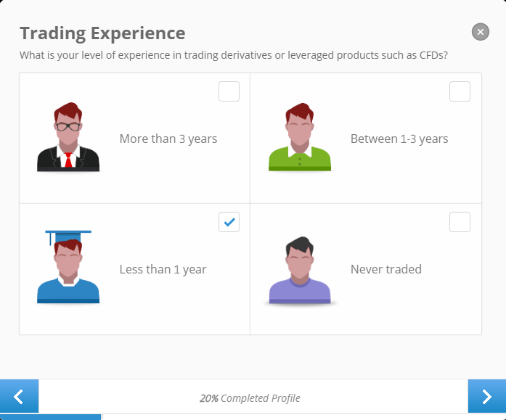The width and height of the screenshot is (506, 420).
Task: Select the Between 1-3 years label
Action: [399, 139]
